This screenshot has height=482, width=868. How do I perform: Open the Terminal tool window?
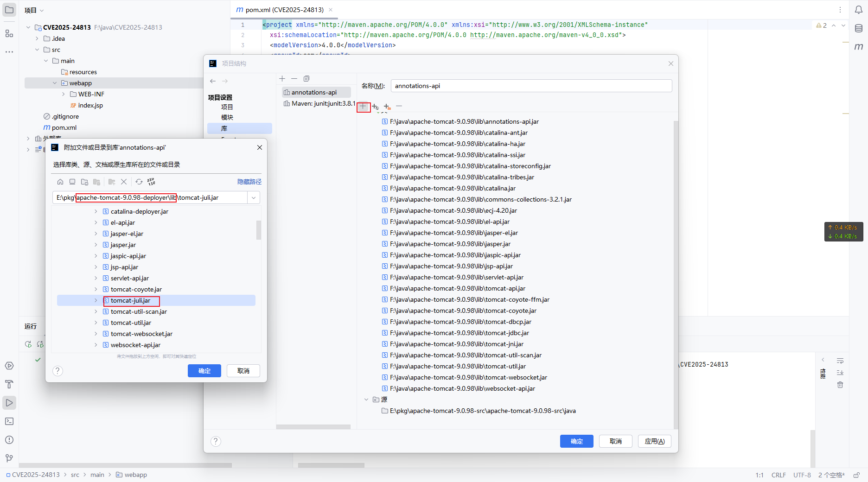click(x=9, y=421)
